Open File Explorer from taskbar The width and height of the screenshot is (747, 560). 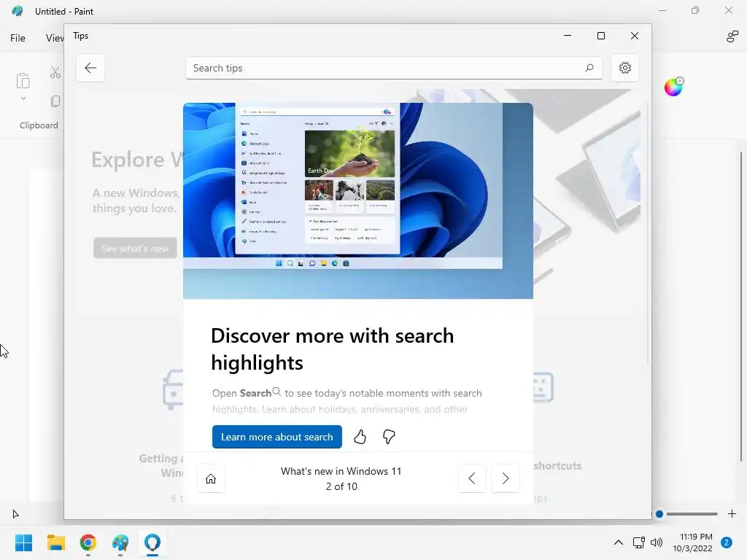pos(55,542)
